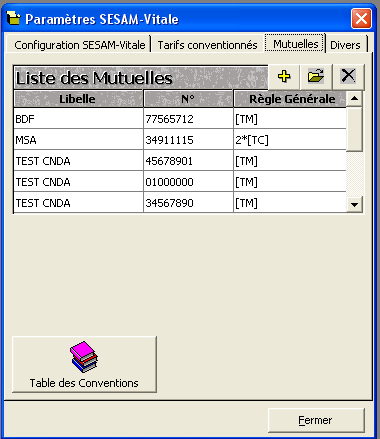
Task: Click the mutuelles list scrollbar thumb
Action: point(354,129)
